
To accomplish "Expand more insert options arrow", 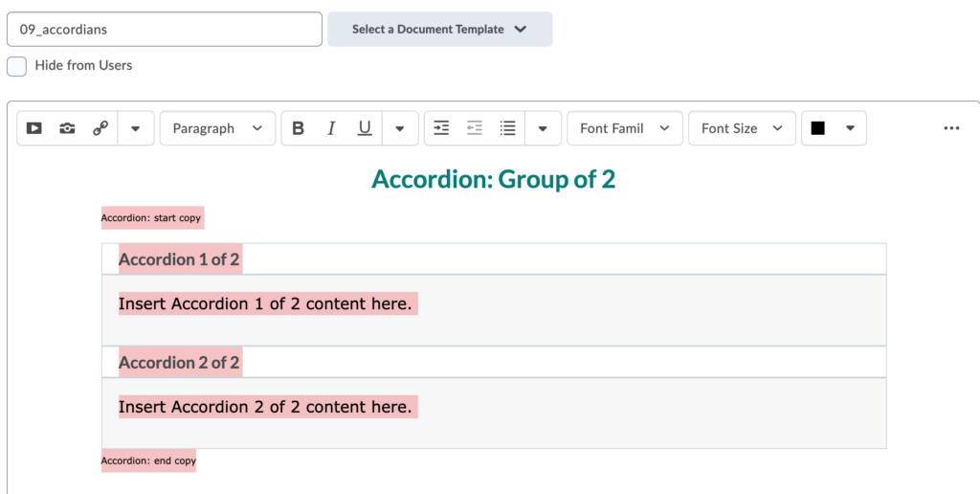I will (135, 129).
